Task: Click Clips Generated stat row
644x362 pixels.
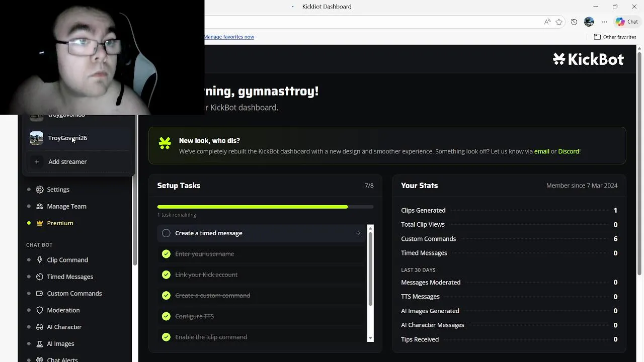Action: pos(509,210)
